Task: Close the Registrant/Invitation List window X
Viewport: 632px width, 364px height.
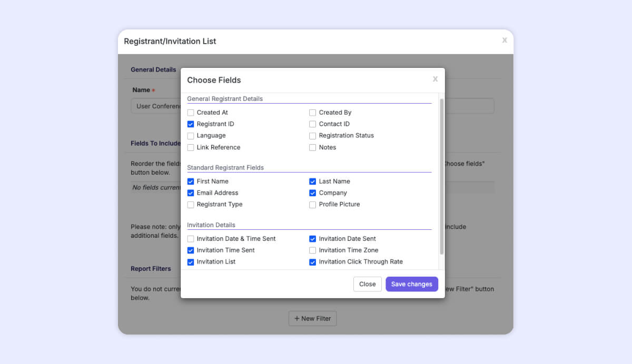Action: pos(505,40)
